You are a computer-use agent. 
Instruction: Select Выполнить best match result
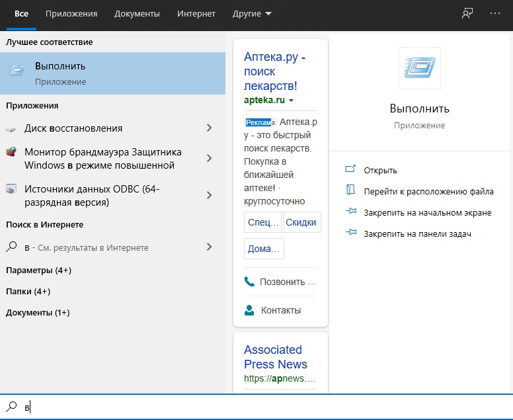click(x=112, y=73)
